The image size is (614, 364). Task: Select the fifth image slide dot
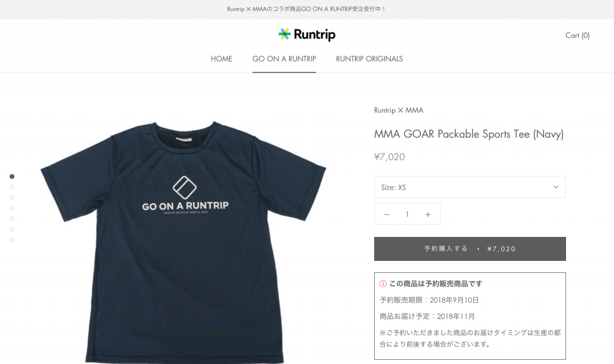pos(12,219)
